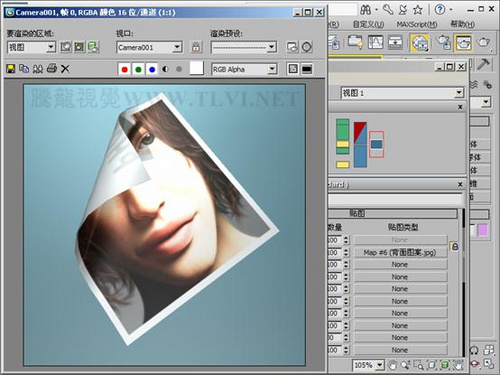Close the navigator panel with its X
The width and height of the screenshot is (500, 375).
tap(460, 107)
